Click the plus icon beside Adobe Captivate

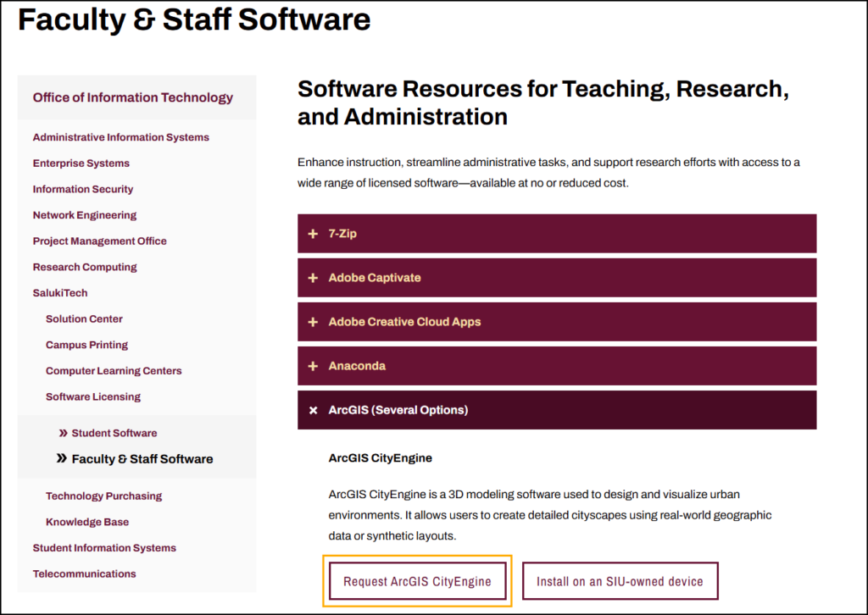point(313,278)
